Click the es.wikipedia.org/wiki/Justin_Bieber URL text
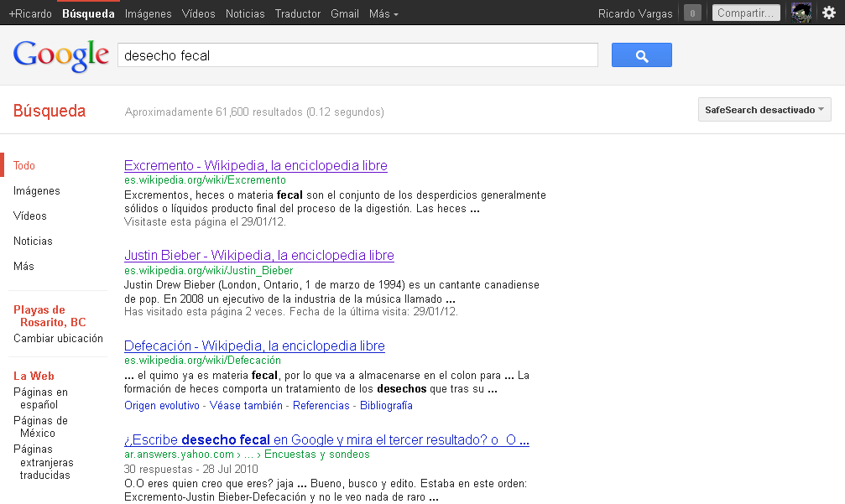This screenshot has height=504, width=845. coord(209,270)
